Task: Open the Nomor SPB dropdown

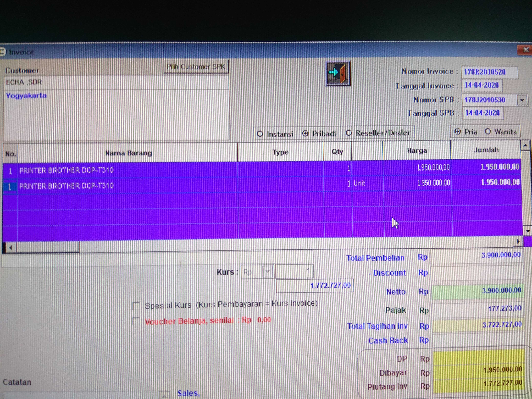Action: pyautogui.click(x=522, y=100)
